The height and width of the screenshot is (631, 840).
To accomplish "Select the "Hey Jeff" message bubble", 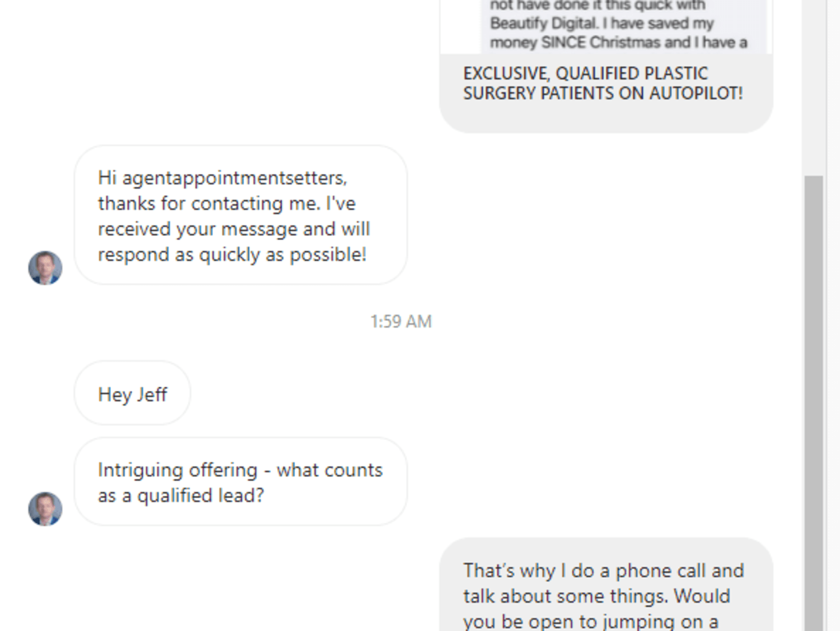I will (x=132, y=393).
